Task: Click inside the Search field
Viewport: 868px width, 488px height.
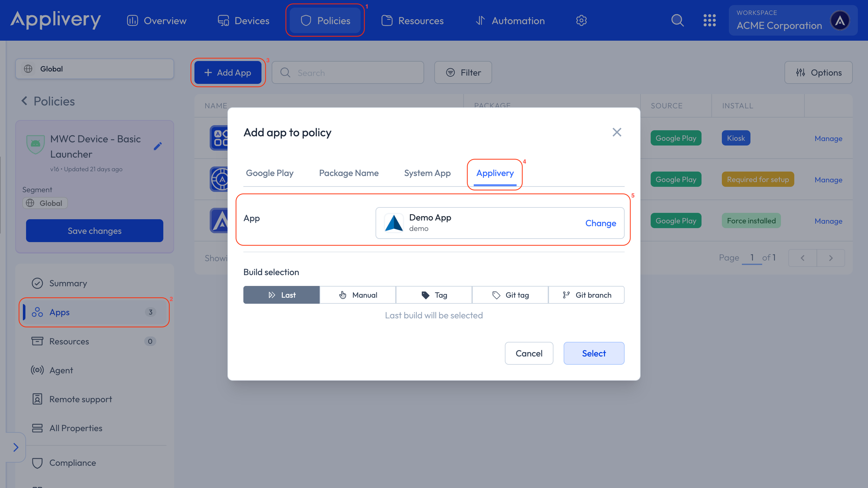Action: point(348,72)
